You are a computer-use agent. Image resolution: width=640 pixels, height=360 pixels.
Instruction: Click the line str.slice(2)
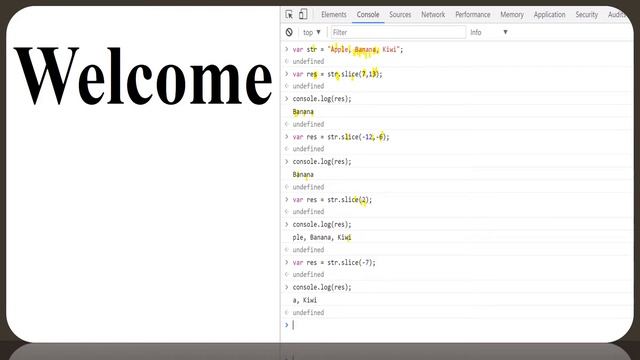332,200
